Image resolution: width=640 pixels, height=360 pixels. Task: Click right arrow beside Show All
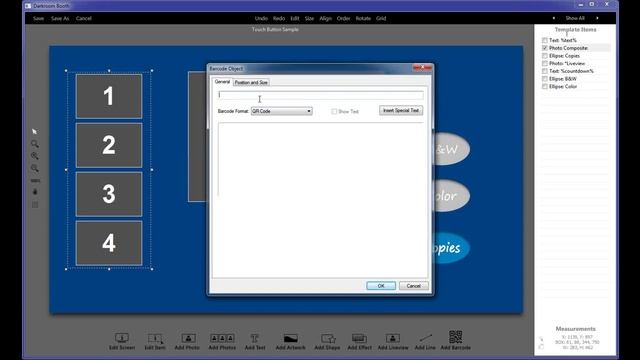[598, 18]
